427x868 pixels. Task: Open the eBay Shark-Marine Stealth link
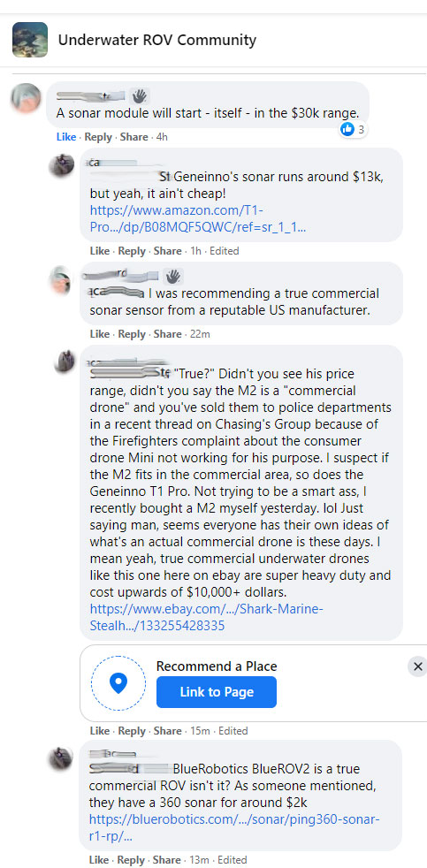[x=207, y=617]
